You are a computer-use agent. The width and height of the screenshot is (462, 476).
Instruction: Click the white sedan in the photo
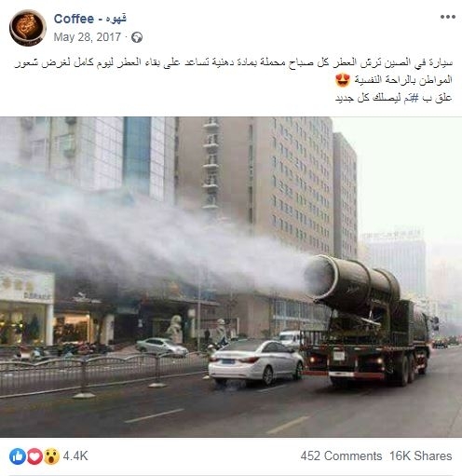click(x=255, y=361)
